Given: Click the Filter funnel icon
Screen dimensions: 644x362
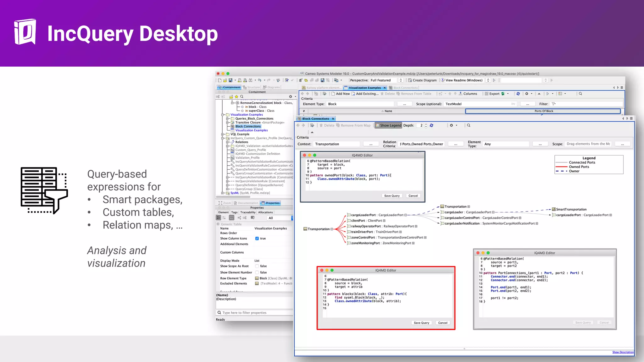Looking at the screenshot, I should [553, 104].
